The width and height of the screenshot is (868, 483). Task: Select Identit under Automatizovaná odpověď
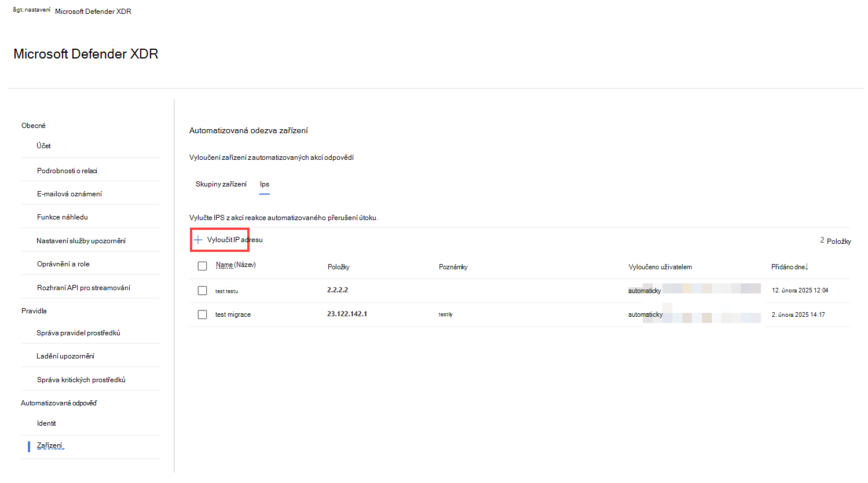(x=46, y=423)
